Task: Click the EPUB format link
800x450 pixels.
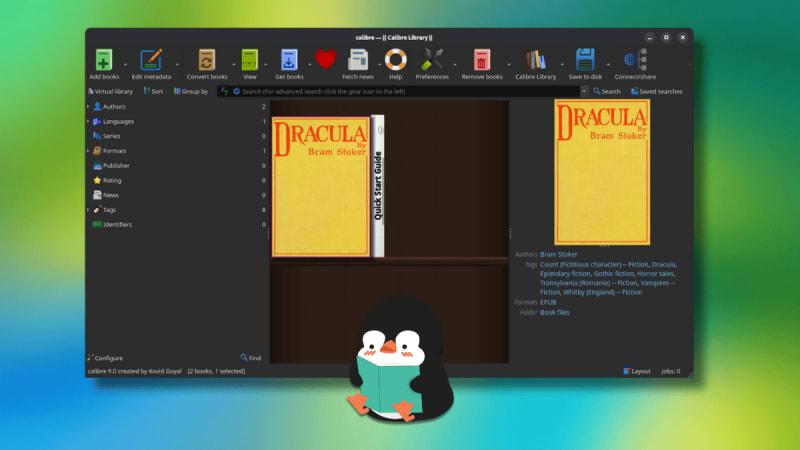Action: tap(548, 302)
